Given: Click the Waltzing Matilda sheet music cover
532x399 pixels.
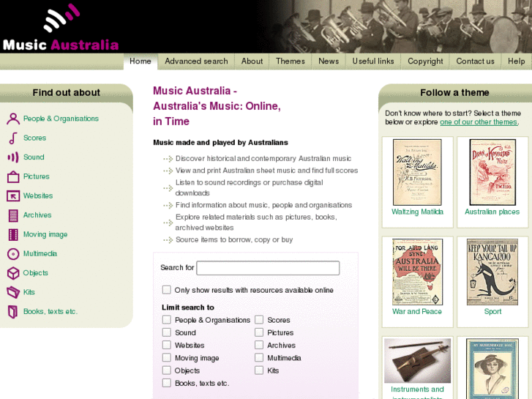Looking at the screenshot, I should [x=417, y=172].
